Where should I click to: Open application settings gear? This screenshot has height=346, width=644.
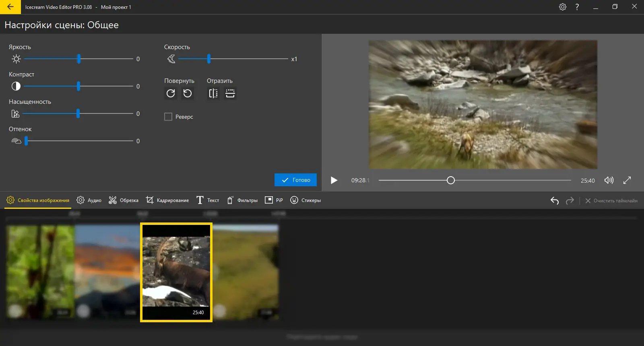point(562,7)
